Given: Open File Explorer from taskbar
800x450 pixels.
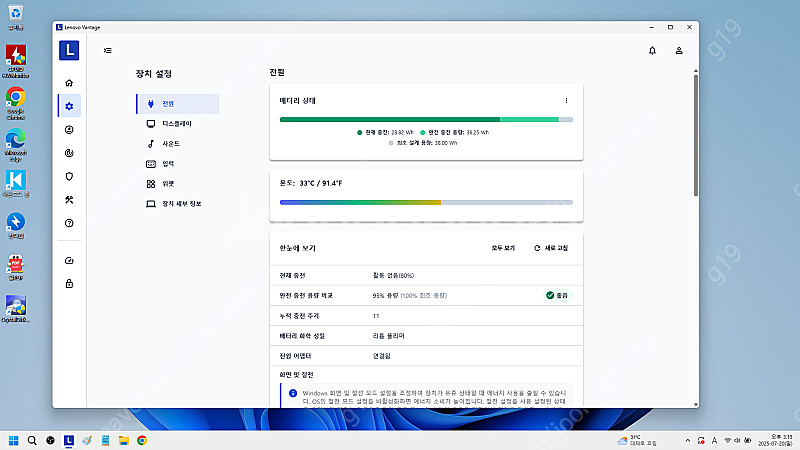Looking at the screenshot, I should coord(123,440).
